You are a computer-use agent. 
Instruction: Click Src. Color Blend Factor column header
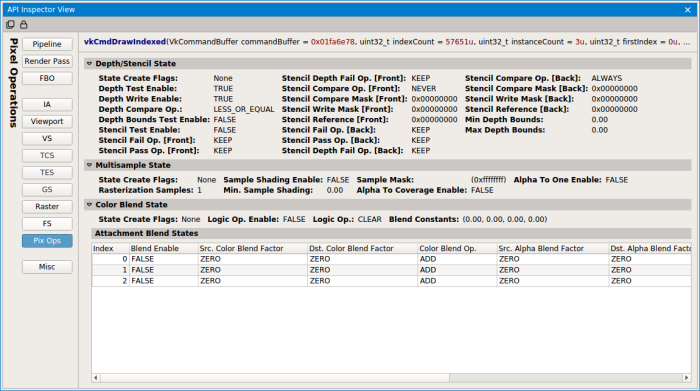click(x=253, y=248)
